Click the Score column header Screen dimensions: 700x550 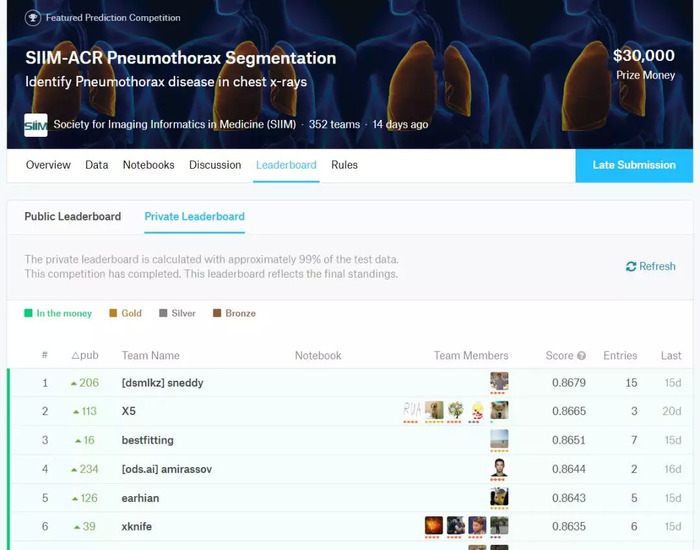pos(559,356)
